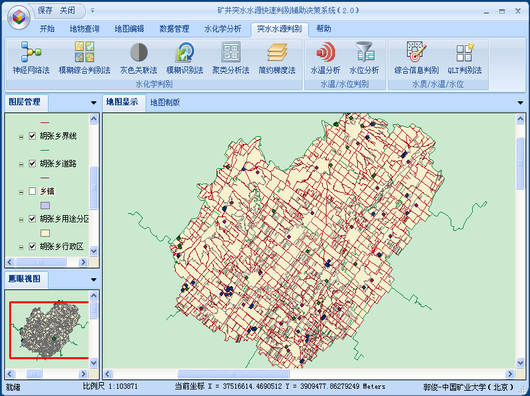This screenshot has height=396, width=530.
Task: Click the map view scroll down arrow
Action: [520, 363]
